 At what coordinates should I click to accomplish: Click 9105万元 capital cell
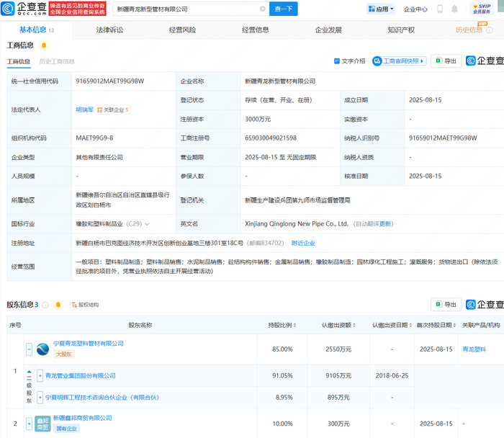tap(338, 375)
